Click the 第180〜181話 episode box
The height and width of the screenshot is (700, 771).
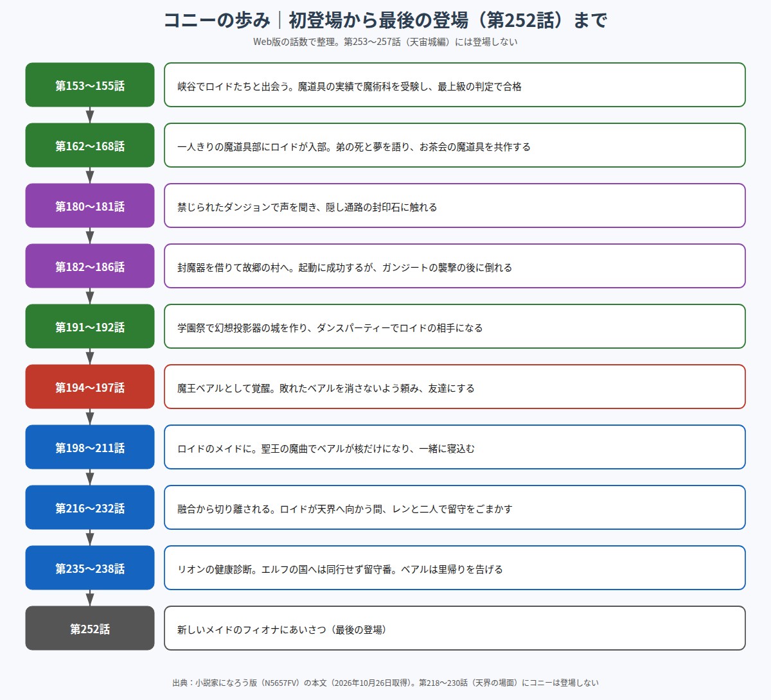(90, 206)
